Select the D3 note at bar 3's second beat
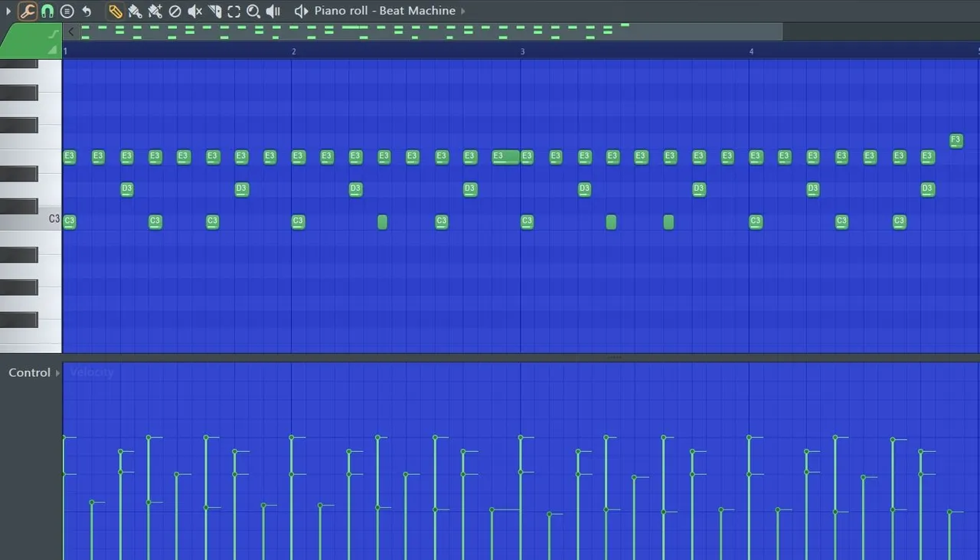 coord(584,188)
